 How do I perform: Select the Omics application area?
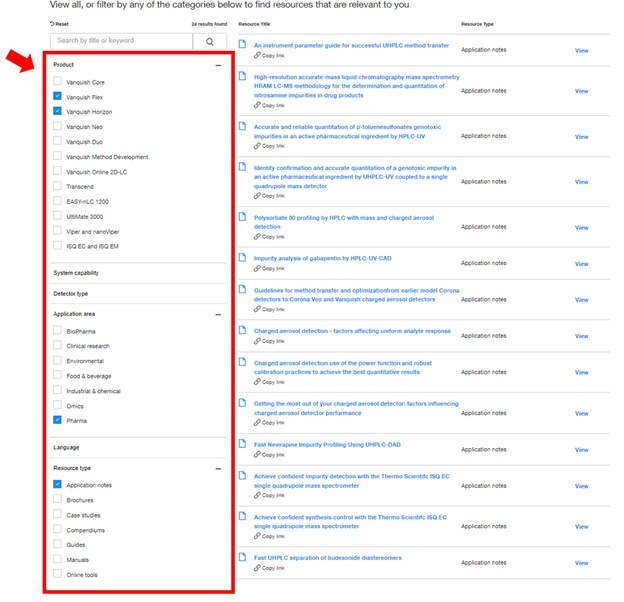[57, 405]
